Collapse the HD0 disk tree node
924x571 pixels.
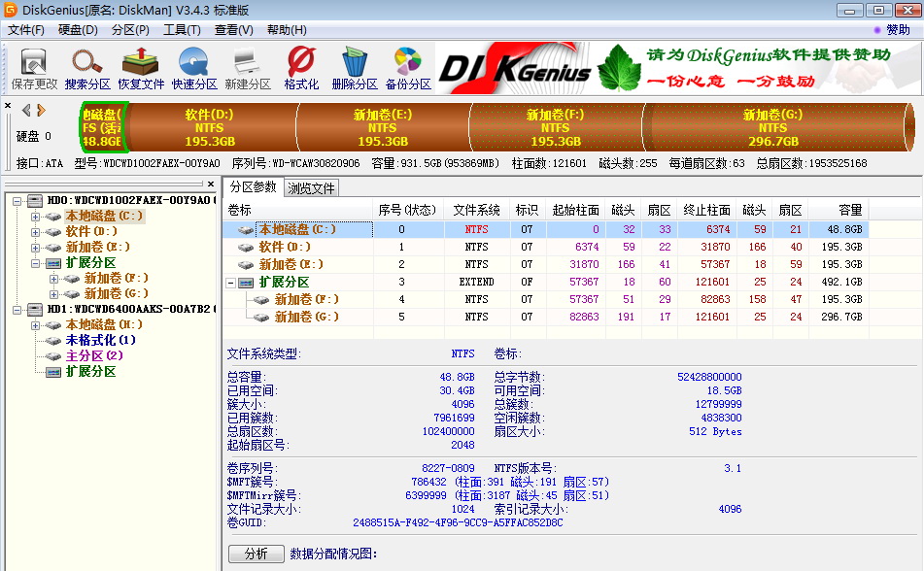click(17, 201)
